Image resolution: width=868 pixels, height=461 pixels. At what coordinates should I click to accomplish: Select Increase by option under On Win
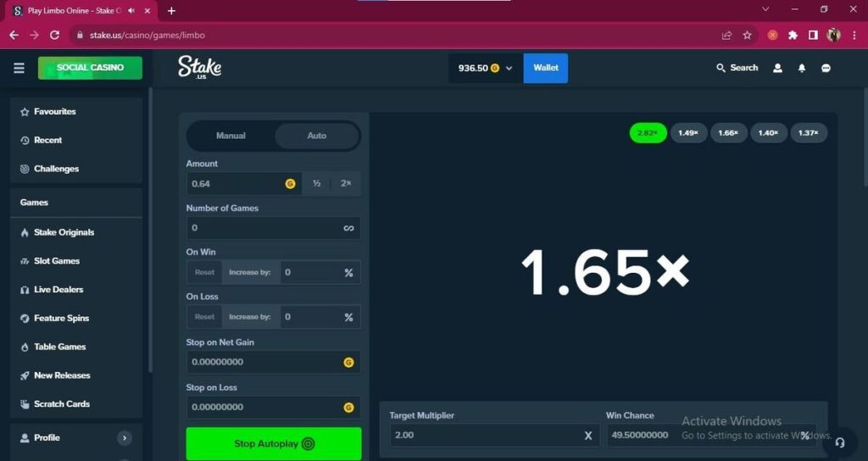pos(250,272)
